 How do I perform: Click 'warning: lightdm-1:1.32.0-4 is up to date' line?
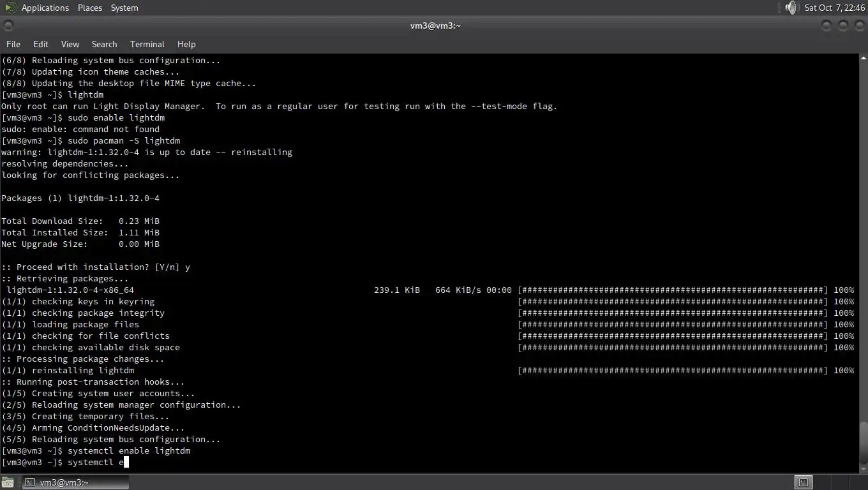pos(147,152)
